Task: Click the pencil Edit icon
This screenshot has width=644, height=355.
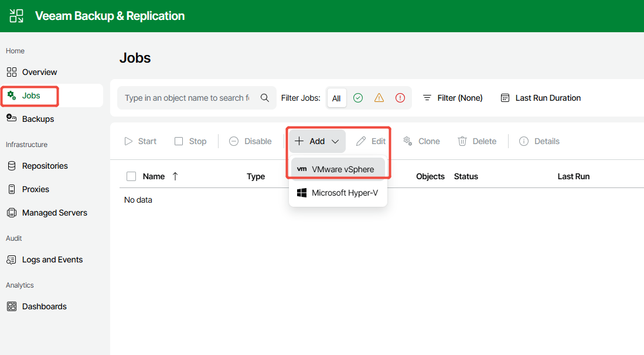Action: 361,141
